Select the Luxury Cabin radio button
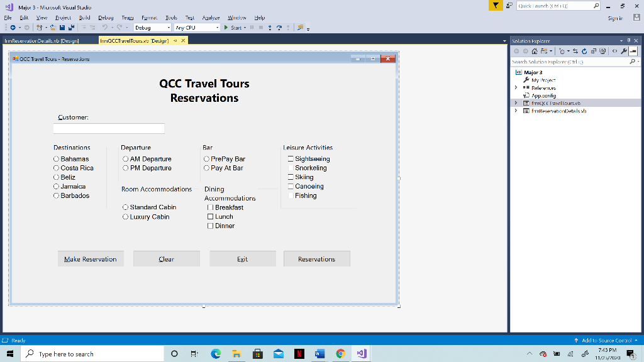Viewport: 644px width, 362px height. [125, 217]
